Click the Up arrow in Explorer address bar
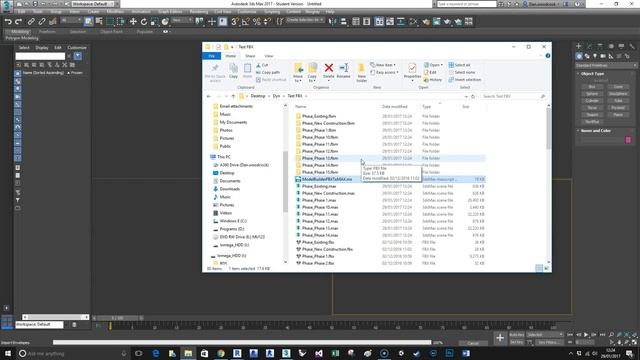The image size is (640, 360). pyautogui.click(x=233, y=96)
